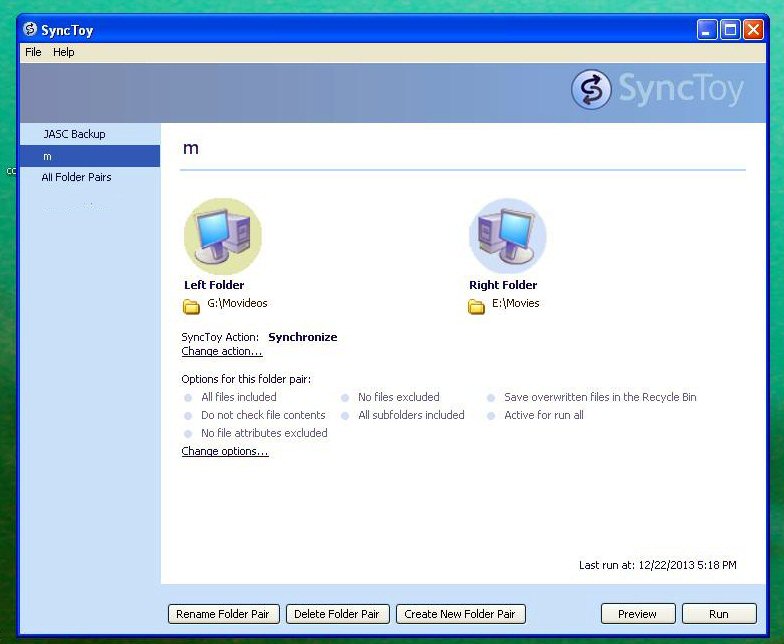Click the Synchronize action label
This screenshot has width=784, height=644.
(x=302, y=337)
